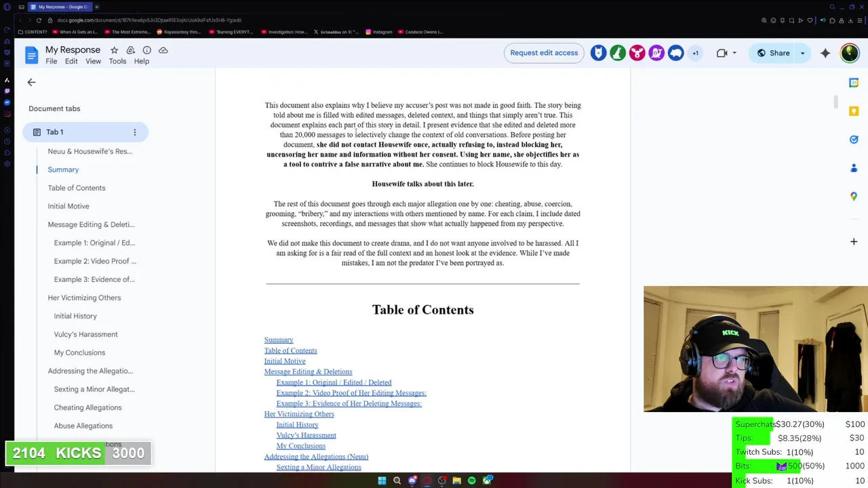Follow the Initial Motive contents link
Screen dimensions: 868x488
click(x=285, y=361)
